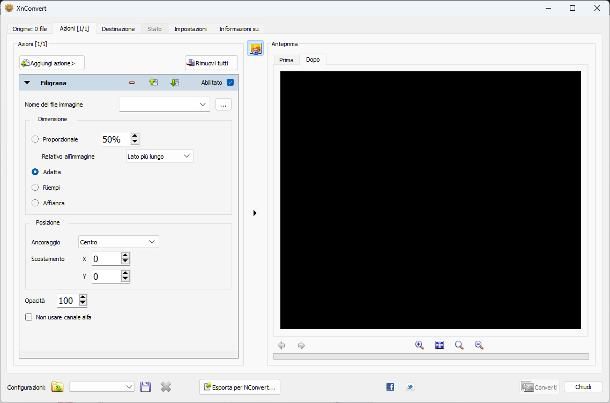610x403 pixels.
Task: Toggle the preview panel image icon
Action: [x=255, y=48]
